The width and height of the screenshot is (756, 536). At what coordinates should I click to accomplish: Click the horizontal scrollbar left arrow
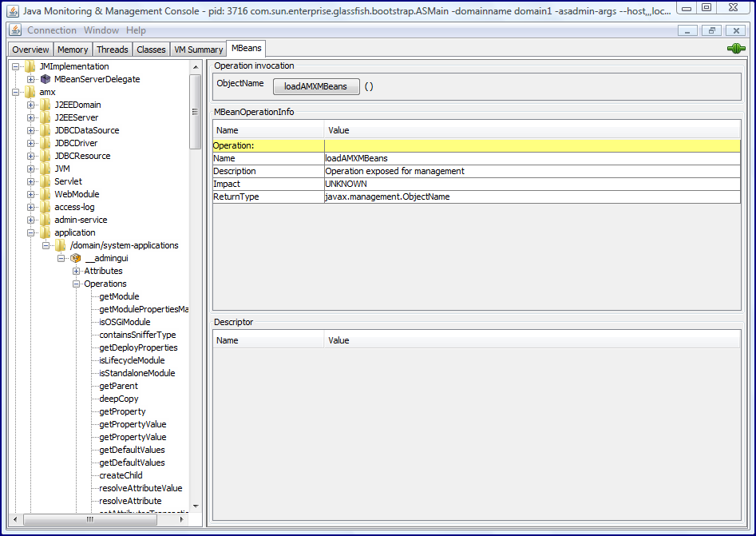tap(15, 519)
